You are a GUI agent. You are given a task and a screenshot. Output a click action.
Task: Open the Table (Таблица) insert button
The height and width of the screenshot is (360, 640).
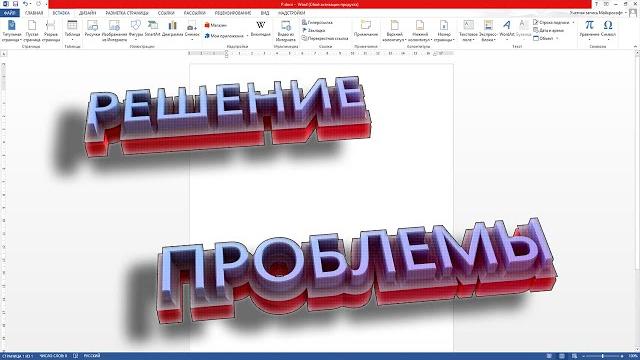coord(72,30)
